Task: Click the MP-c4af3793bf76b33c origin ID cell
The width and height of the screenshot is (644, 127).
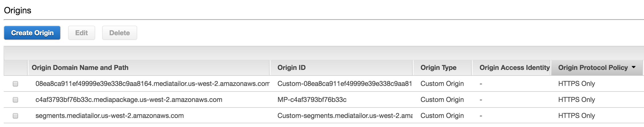Action: tap(312, 100)
